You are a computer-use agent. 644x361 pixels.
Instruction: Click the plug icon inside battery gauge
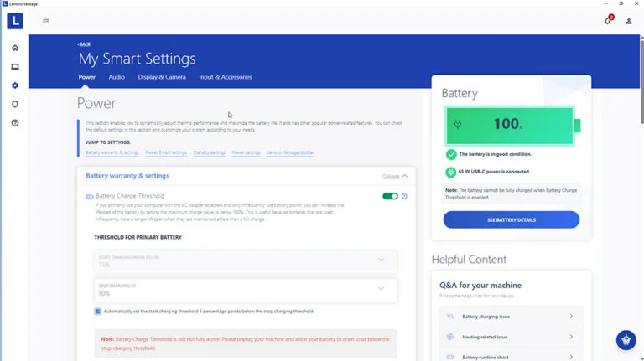[458, 124]
